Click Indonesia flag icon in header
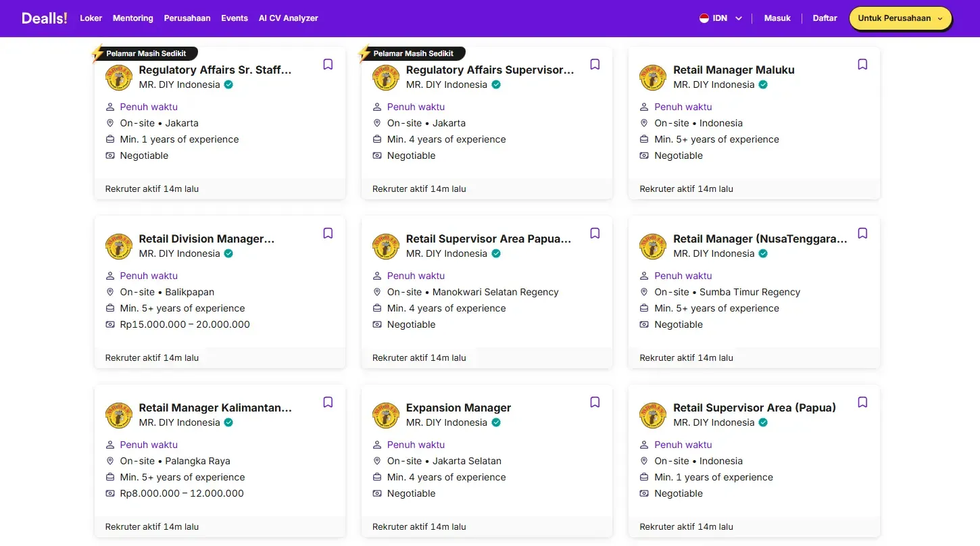 click(x=704, y=18)
